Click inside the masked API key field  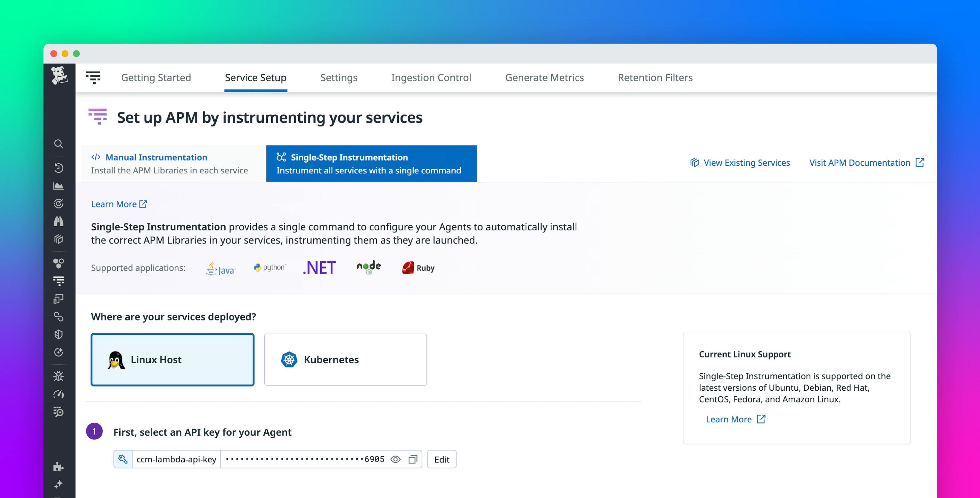tap(300, 459)
